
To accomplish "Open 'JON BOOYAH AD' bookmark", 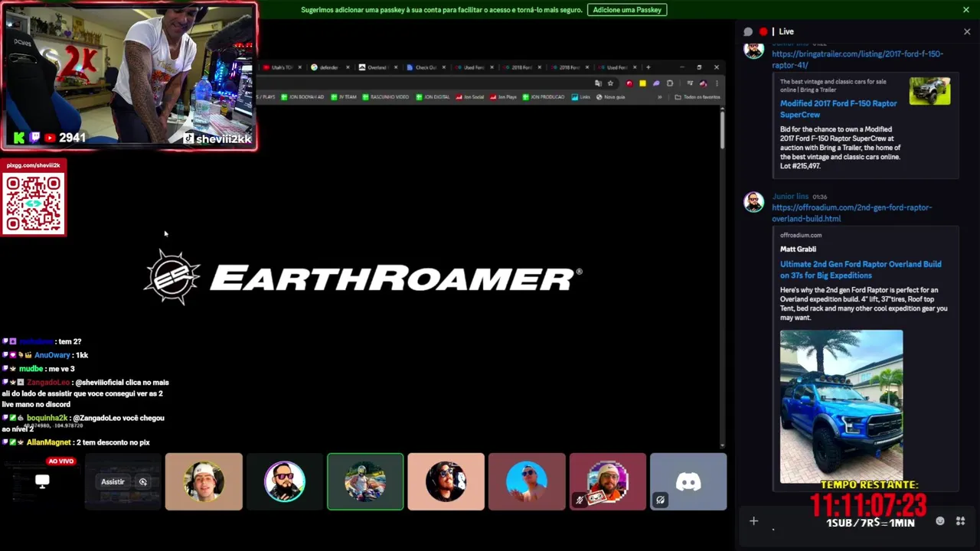I will (x=302, y=97).
